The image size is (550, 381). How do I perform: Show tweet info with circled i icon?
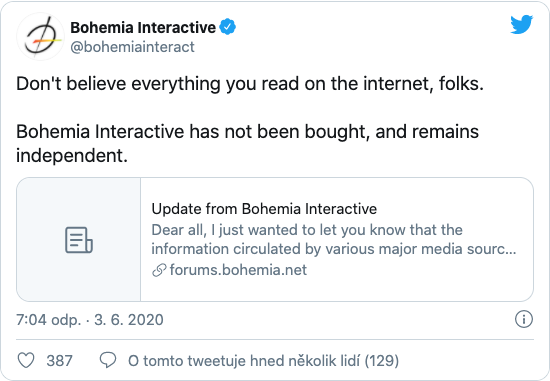pos(524,319)
